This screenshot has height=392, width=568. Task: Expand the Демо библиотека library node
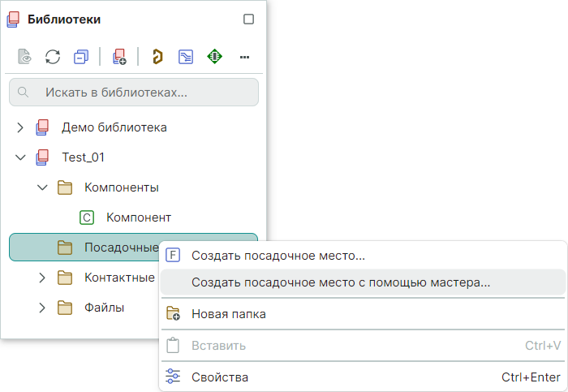coord(21,127)
